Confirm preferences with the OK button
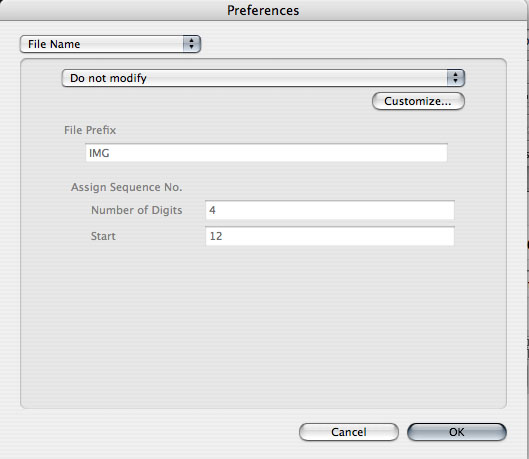 pyautogui.click(x=457, y=432)
